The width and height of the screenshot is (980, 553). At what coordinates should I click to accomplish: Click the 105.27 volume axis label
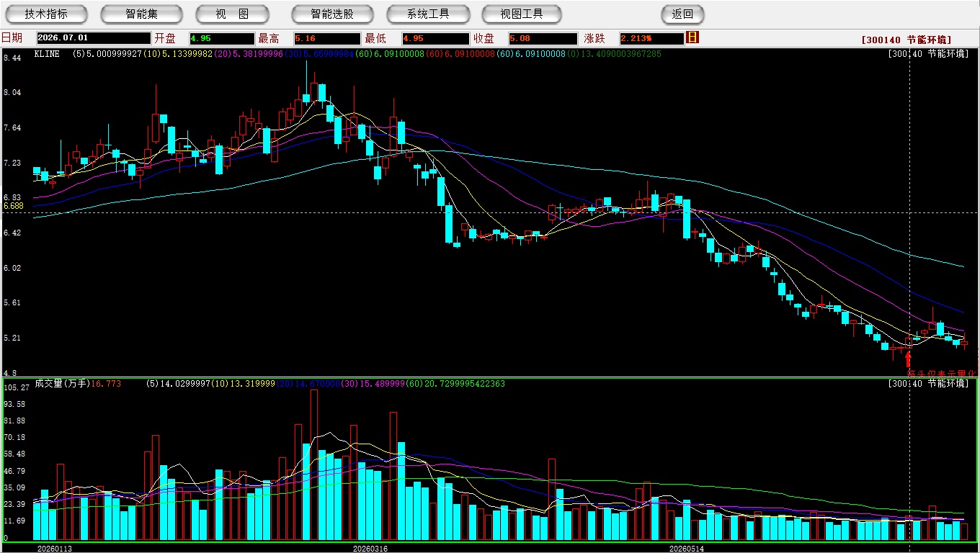16,387
